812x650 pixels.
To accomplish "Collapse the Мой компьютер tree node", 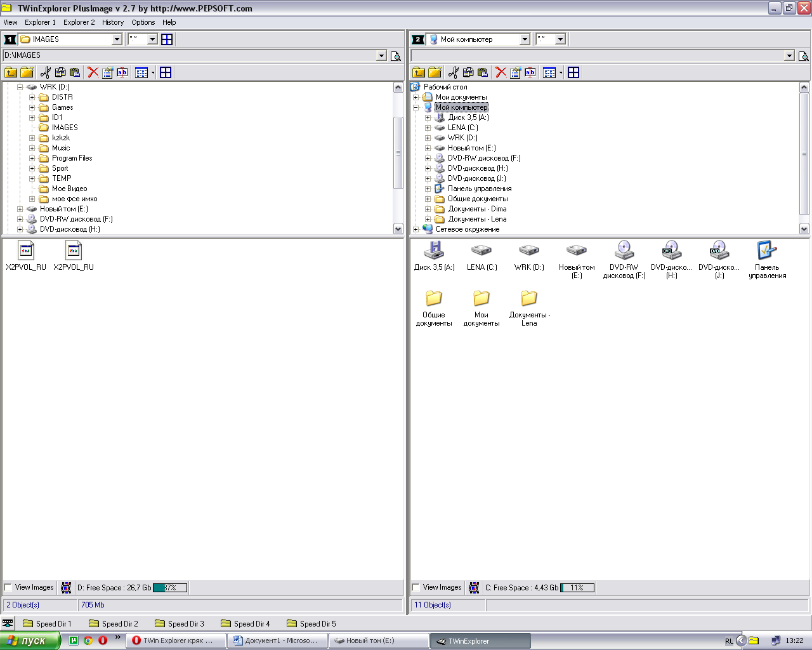I will coord(416,107).
